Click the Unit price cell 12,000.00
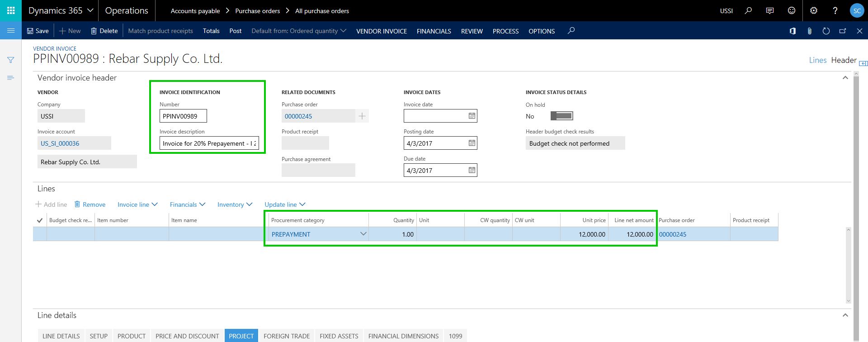Image resolution: width=868 pixels, height=342 pixels. coord(584,234)
